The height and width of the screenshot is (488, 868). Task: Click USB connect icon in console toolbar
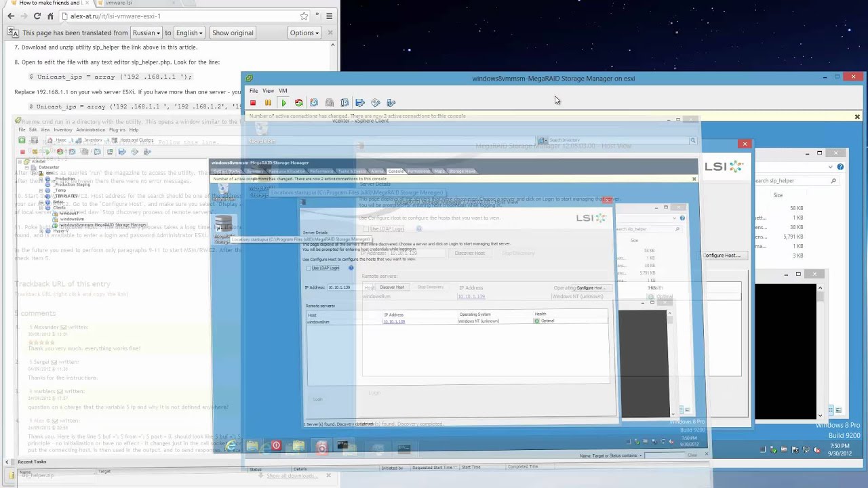pyautogui.click(x=391, y=103)
